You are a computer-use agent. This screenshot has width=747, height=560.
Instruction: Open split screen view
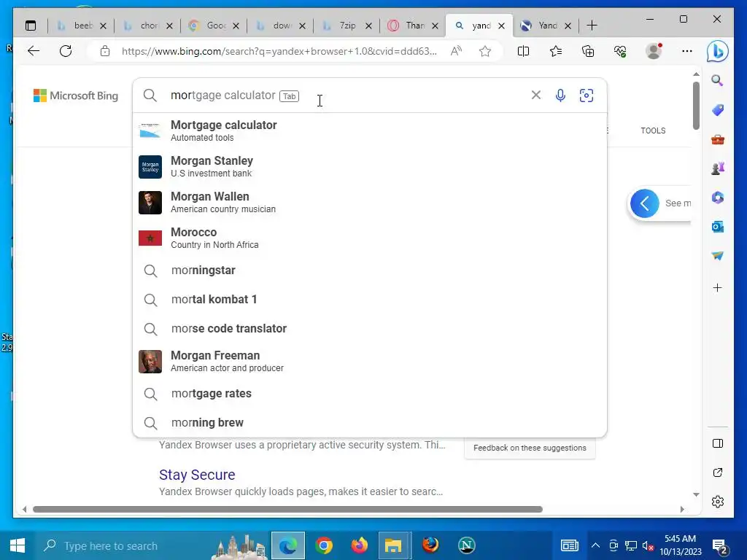[x=523, y=51]
